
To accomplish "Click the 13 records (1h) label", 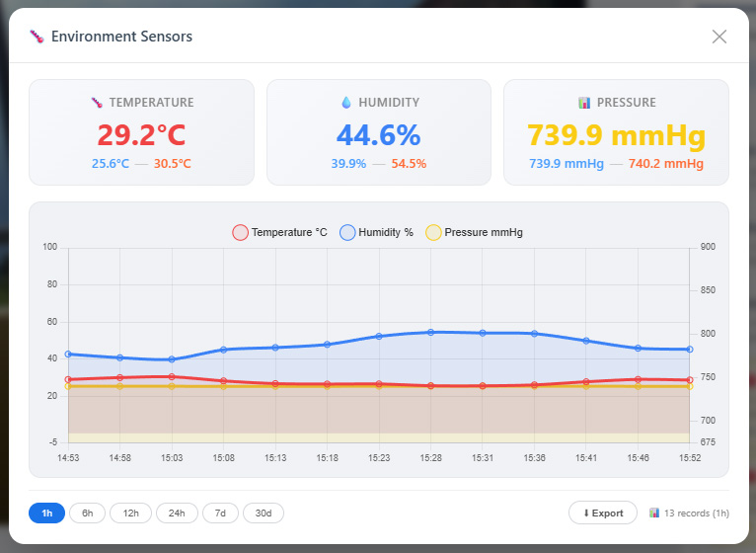I will 696,513.
